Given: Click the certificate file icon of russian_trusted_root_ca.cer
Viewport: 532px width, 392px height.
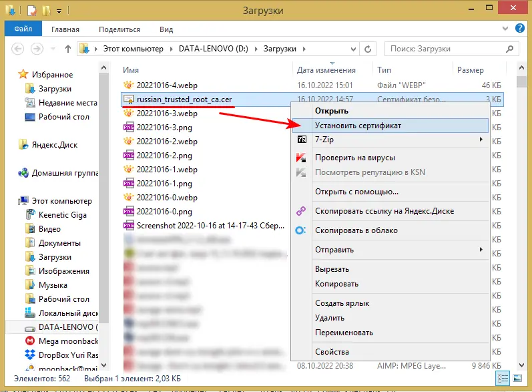Looking at the screenshot, I should [x=129, y=100].
